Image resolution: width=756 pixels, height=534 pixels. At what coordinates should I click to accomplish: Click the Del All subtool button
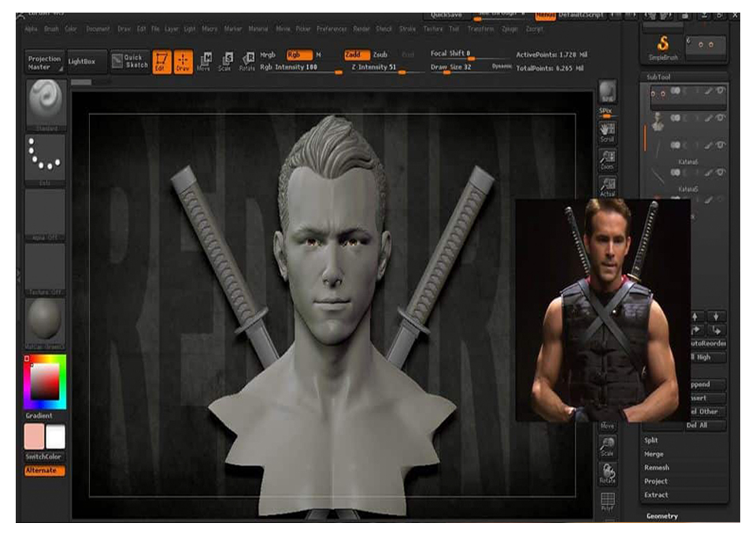coord(697,425)
